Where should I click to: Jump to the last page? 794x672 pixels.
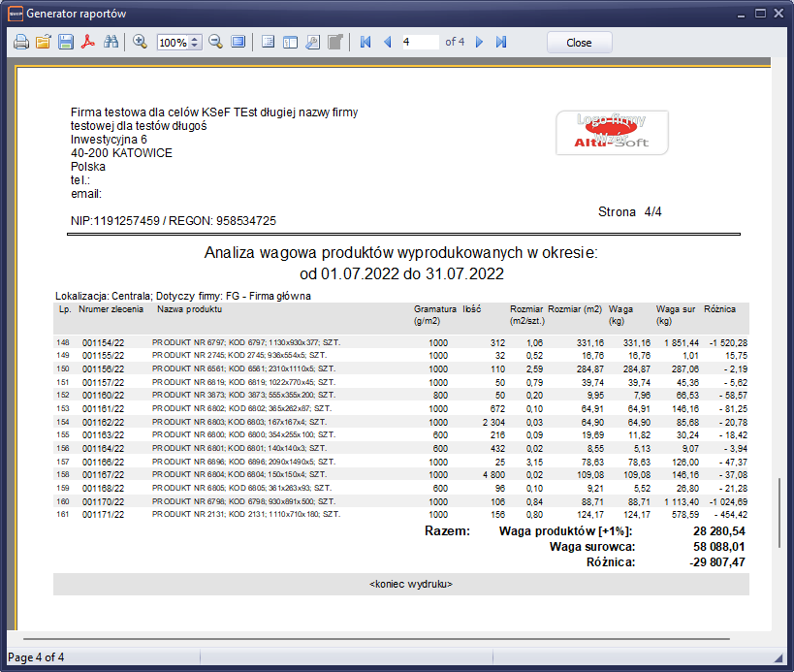tap(501, 43)
